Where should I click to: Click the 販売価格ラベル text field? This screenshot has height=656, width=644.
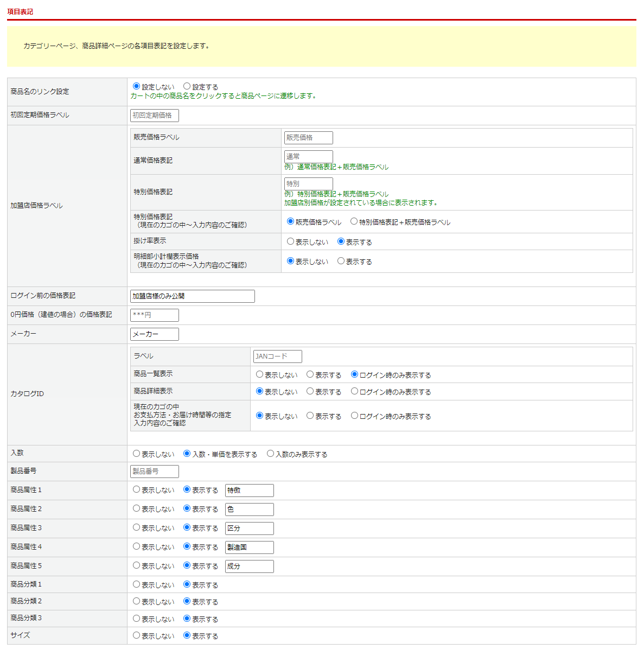tap(308, 138)
